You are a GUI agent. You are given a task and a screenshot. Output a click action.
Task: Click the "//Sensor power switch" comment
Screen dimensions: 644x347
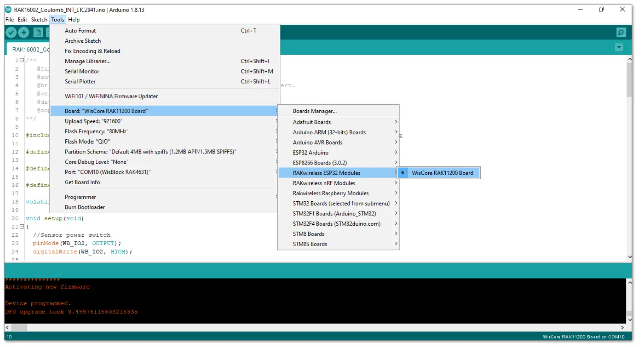tap(72, 235)
